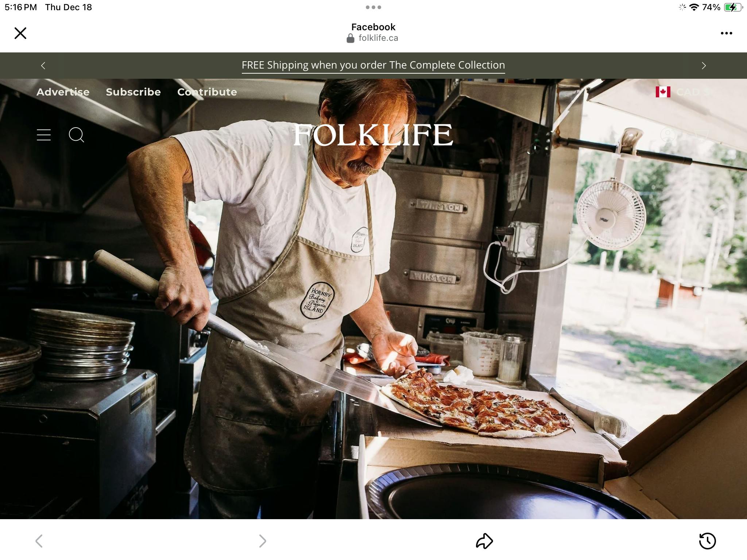This screenshot has height=560, width=747.
Task: Open the user account icon
Action: click(x=668, y=135)
